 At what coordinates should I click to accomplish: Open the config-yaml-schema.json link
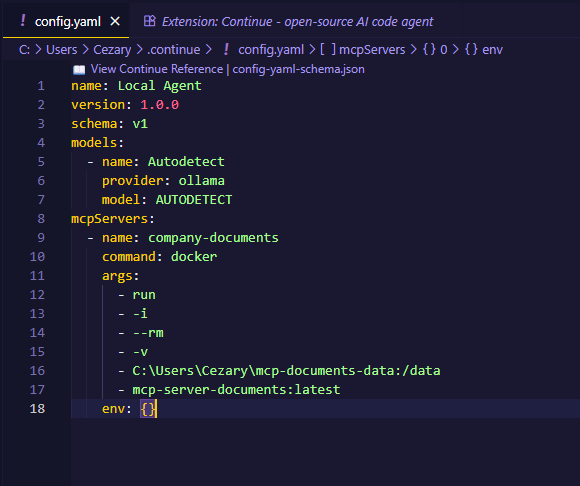coord(299,69)
